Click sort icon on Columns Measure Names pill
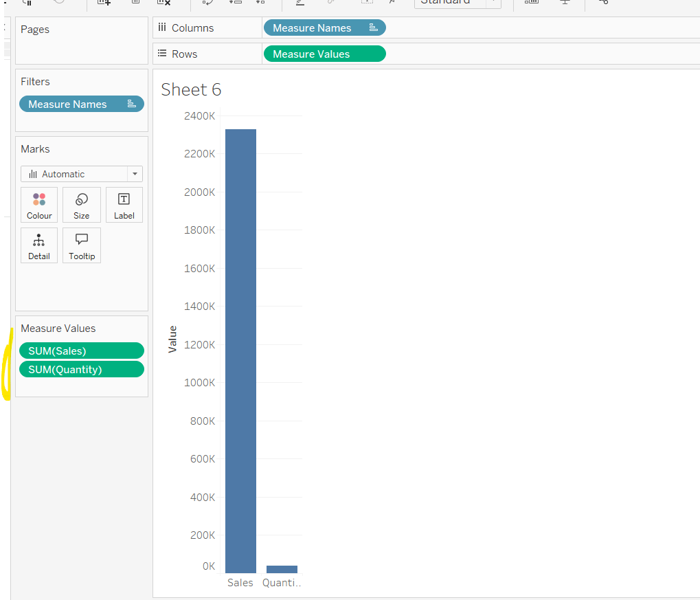This screenshot has height=600, width=700. coord(373,27)
